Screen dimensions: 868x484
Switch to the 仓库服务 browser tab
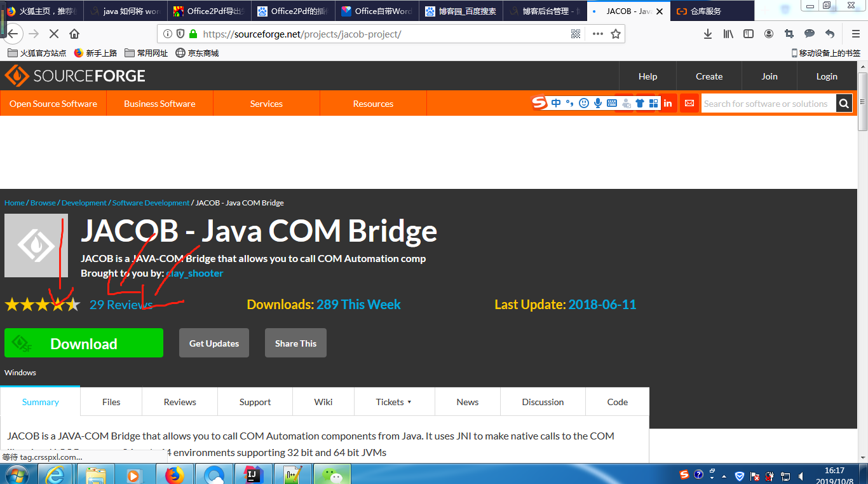click(712, 11)
